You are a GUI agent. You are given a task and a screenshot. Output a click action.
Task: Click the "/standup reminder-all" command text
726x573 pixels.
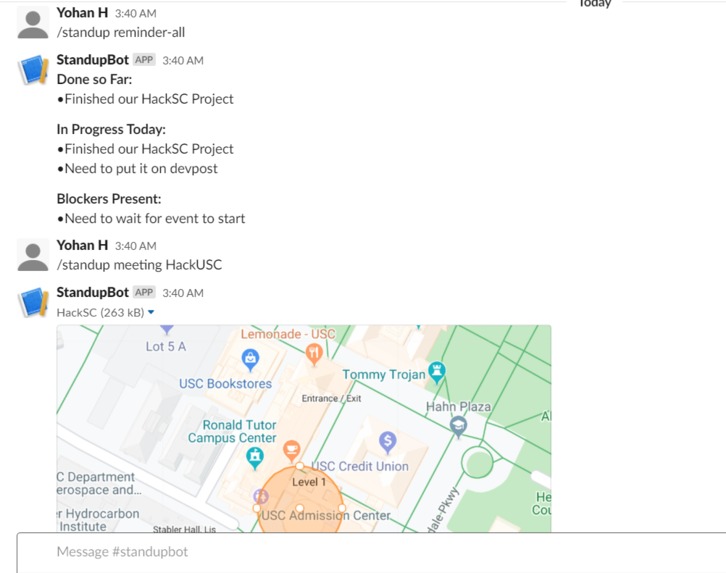click(x=121, y=32)
